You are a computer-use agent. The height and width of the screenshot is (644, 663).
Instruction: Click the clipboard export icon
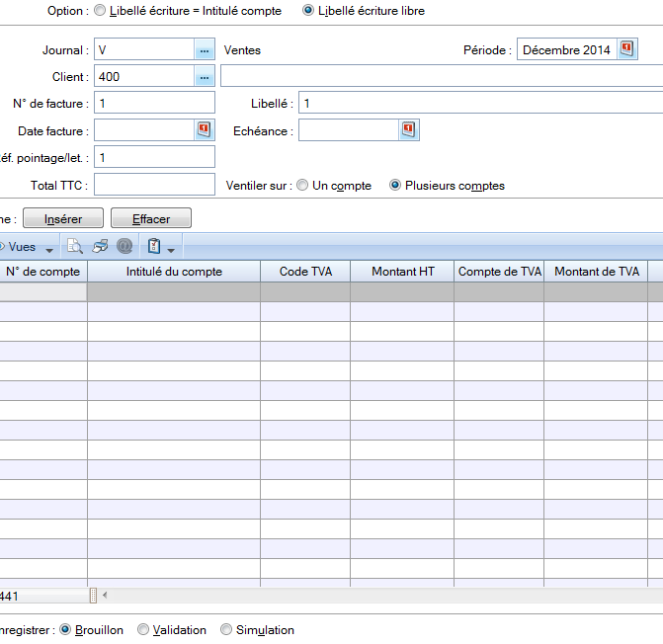click(154, 246)
